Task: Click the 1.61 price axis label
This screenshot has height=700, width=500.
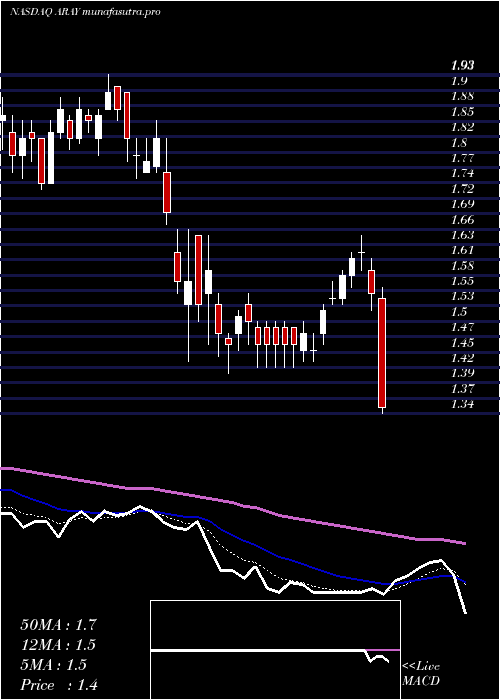Action: [x=462, y=250]
